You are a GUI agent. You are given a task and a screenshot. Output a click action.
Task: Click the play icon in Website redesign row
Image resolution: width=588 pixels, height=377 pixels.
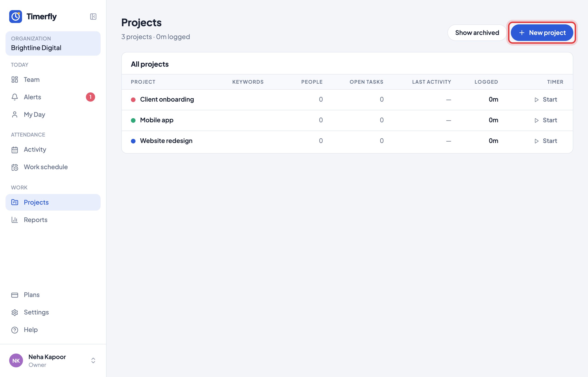point(537,141)
